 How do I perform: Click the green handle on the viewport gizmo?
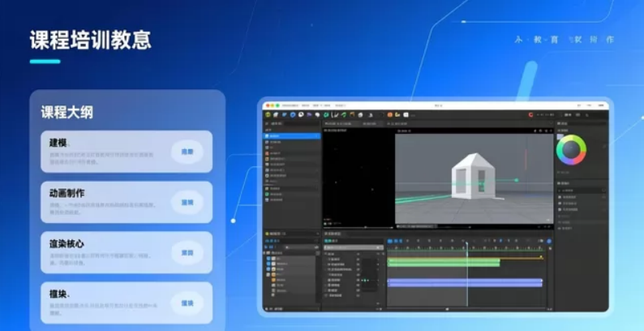pos(514,180)
